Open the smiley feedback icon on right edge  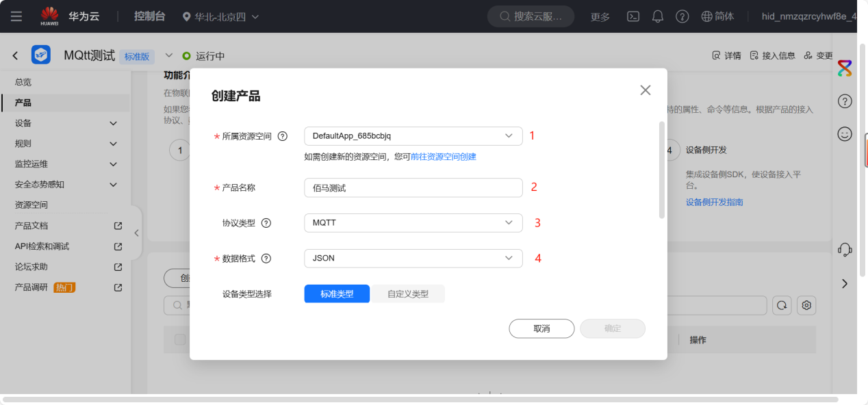click(844, 133)
